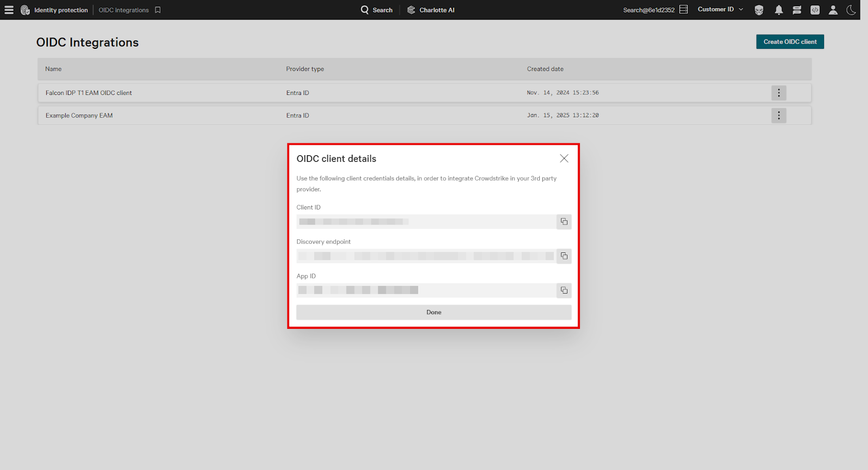Open the chat messages icon

796,10
